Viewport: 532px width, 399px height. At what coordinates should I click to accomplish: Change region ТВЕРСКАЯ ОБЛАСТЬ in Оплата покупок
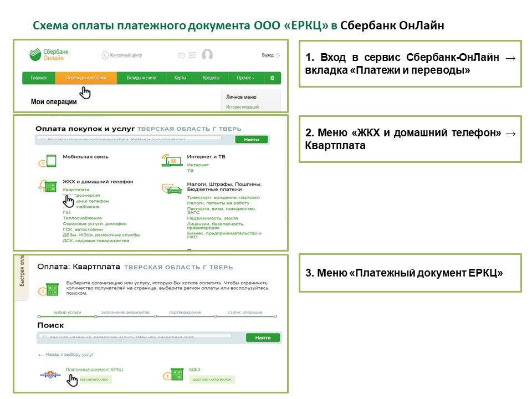coord(190,129)
